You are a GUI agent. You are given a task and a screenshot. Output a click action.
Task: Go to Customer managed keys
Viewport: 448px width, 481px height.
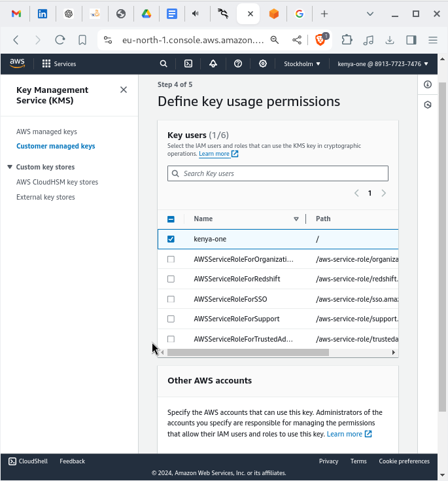56,146
